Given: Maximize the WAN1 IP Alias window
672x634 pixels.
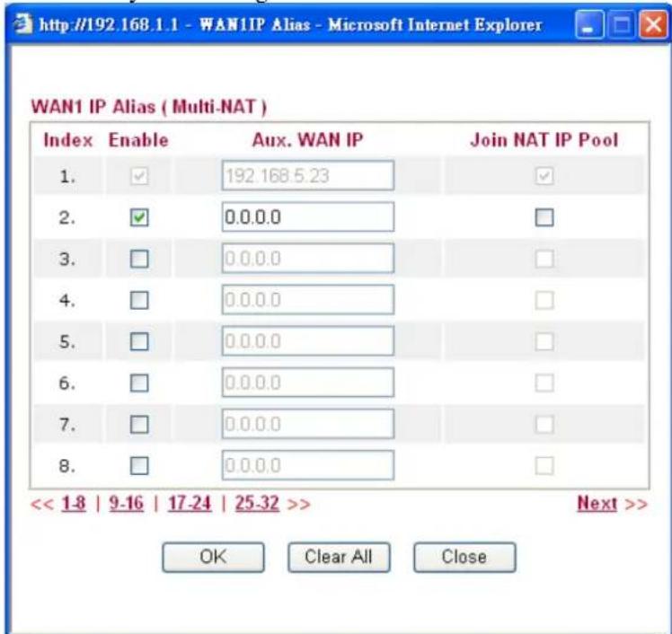Looking at the screenshot, I should (x=622, y=25).
